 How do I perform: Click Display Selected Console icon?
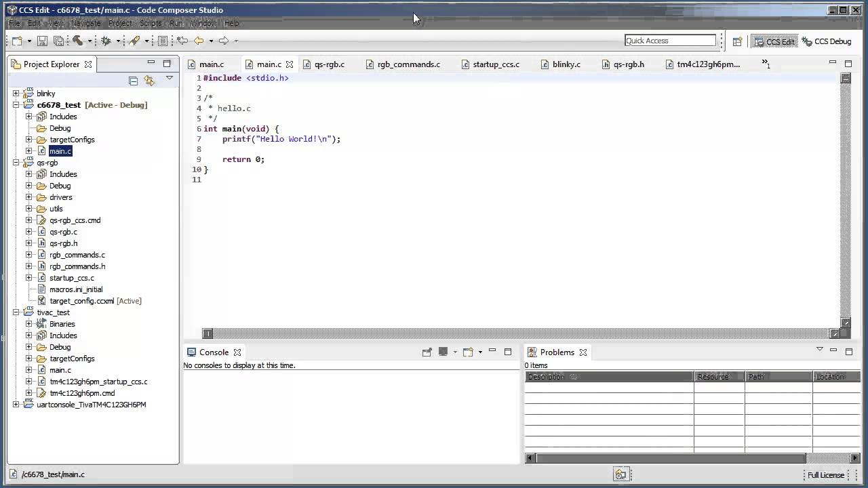[443, 352]
